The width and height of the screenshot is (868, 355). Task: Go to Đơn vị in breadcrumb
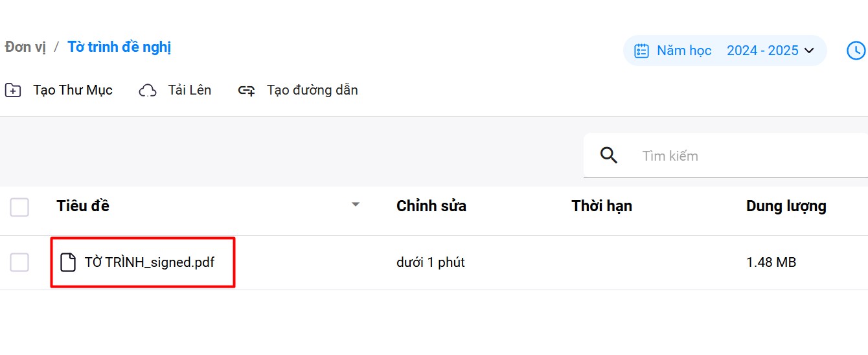coord(25,47)
